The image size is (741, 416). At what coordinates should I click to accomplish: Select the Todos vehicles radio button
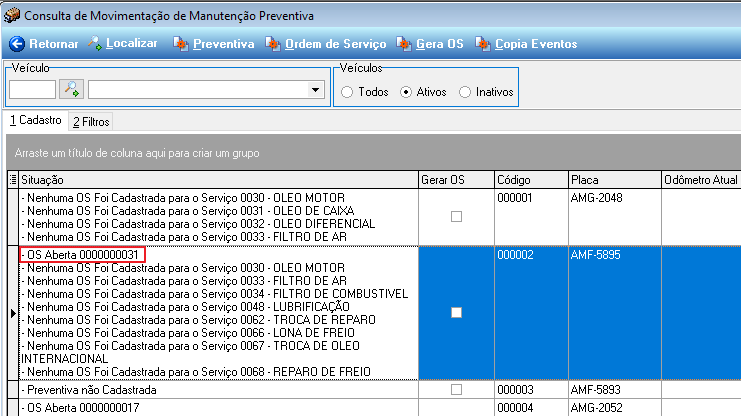[347, 92]
